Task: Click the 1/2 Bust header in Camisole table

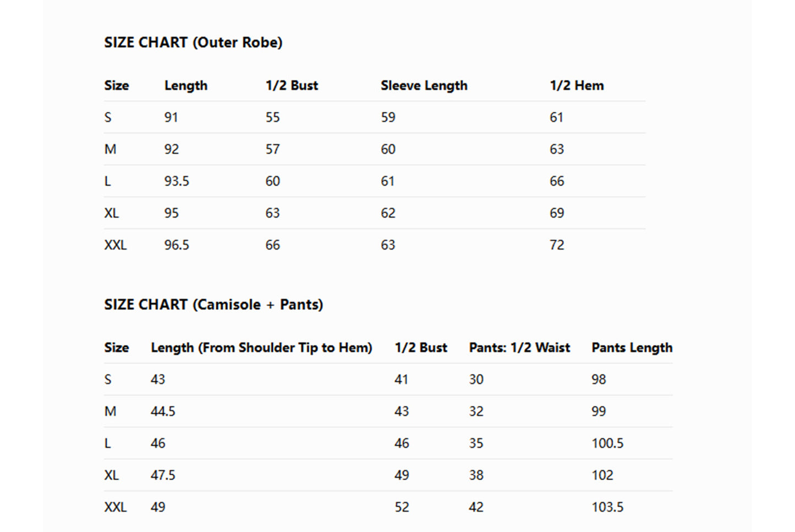Action: (x=421, y=348)
